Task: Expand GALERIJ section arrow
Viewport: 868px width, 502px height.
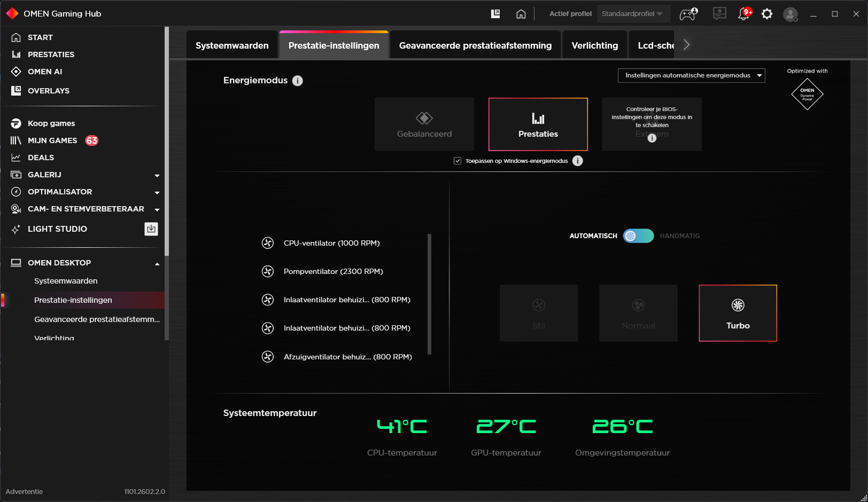Action: pyautogui.click(x=157, y=175)
